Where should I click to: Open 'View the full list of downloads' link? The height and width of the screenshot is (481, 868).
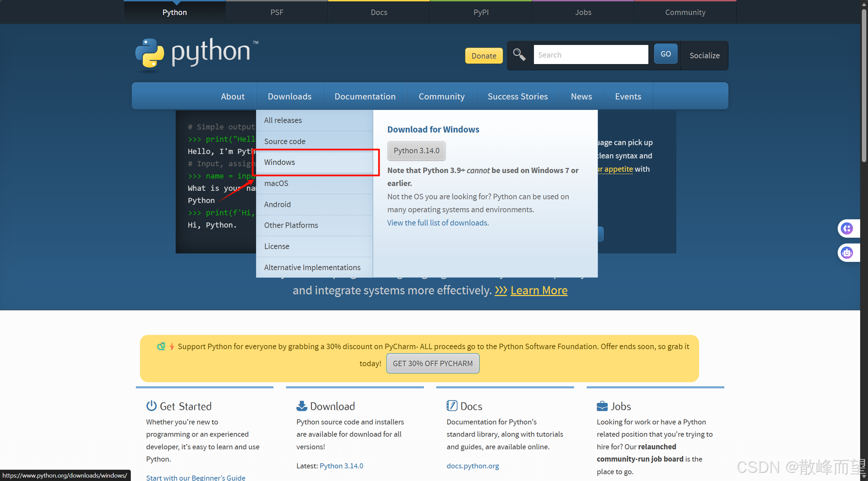point(438,223)
